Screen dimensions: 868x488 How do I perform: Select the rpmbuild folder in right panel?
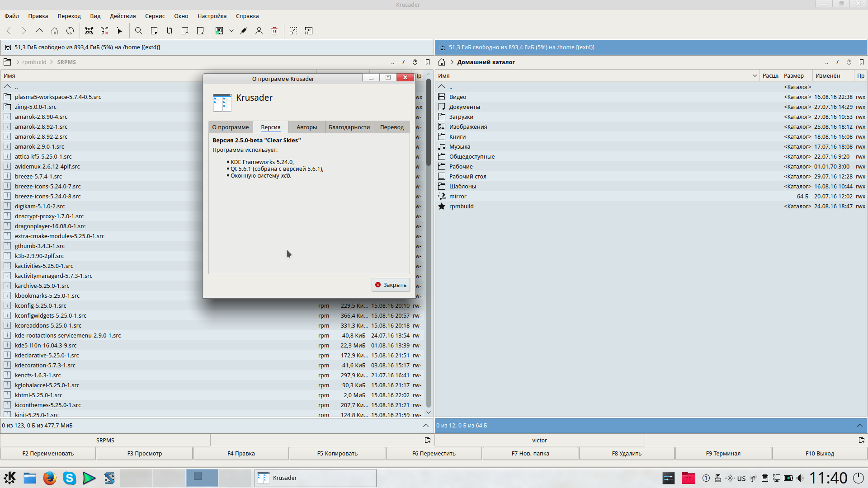461,206
